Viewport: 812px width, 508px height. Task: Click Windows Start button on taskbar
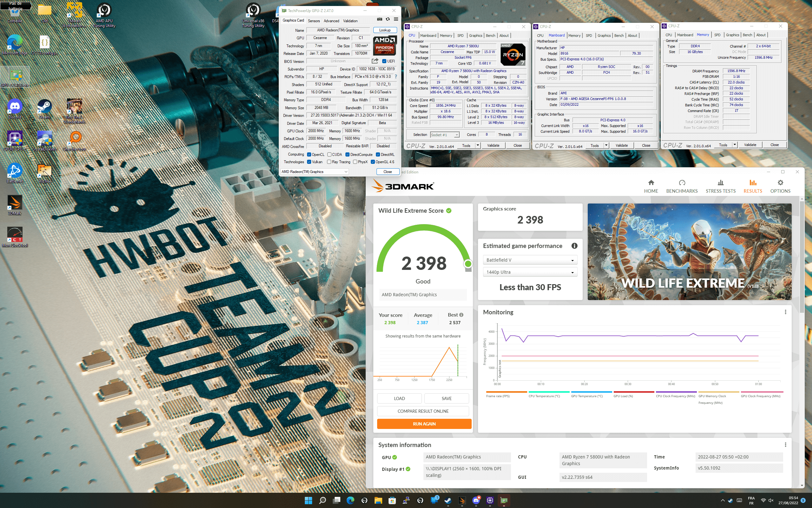308,500
